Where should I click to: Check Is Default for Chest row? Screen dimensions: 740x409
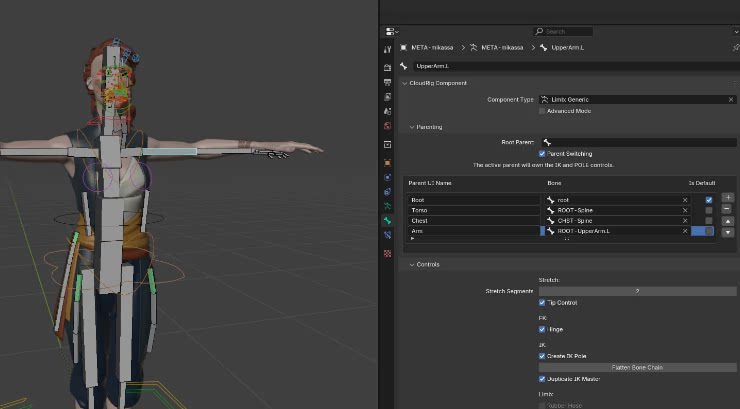click(x=709, y=221)
